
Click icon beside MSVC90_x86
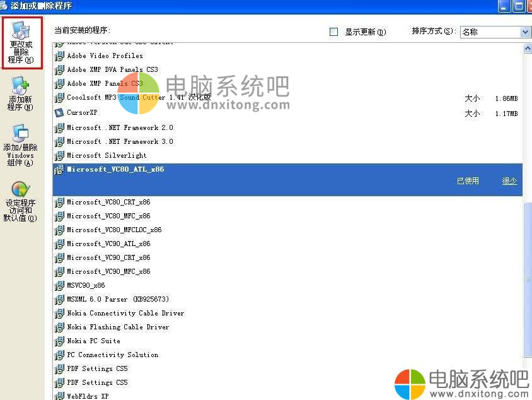pyautogui.click(x=59, y=286)
